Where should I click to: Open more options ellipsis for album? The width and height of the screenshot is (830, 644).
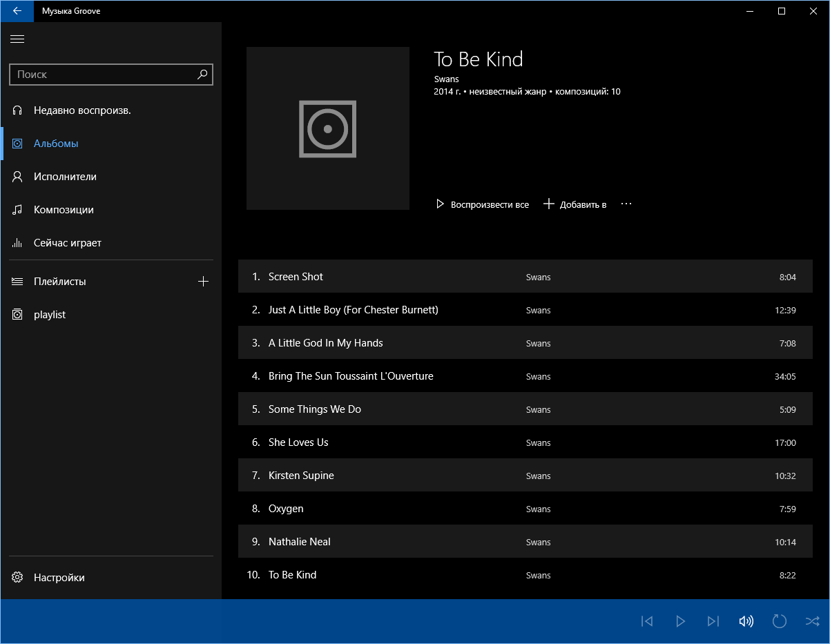click(x=626, y=204)
